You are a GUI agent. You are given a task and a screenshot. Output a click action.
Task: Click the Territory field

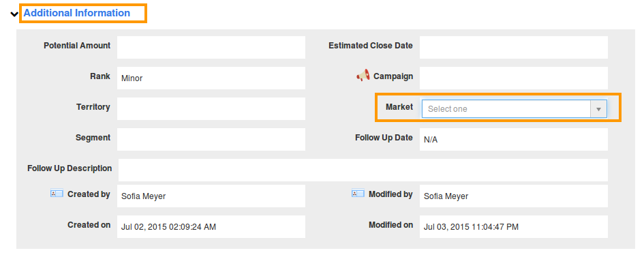coord(211,108)
